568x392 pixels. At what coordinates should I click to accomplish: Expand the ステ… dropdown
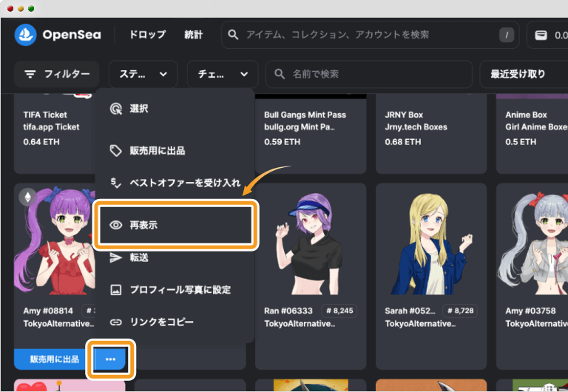coord(143,74)
